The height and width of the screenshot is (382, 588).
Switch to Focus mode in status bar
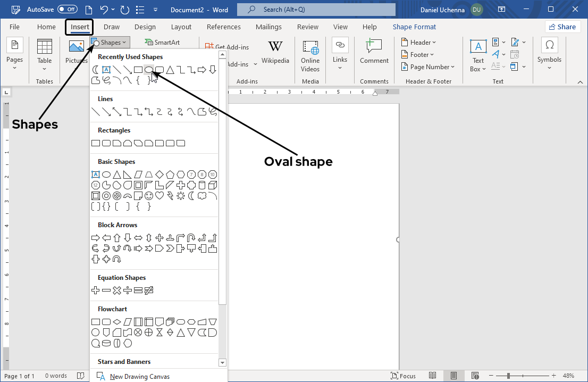coord(403,376)
